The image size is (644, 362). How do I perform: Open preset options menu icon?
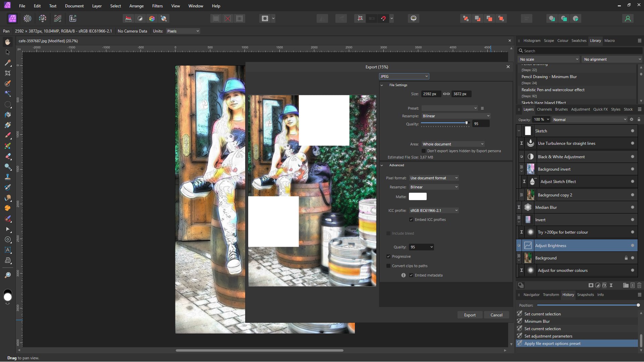(x=482, y=108)
